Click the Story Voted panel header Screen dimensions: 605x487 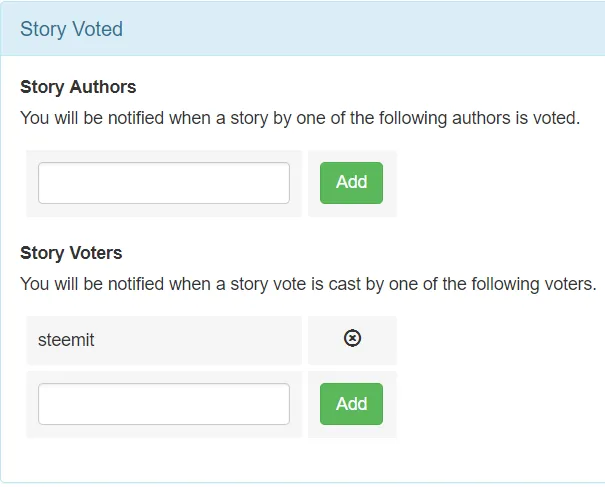pyautogui.click(x=302, y=29)
